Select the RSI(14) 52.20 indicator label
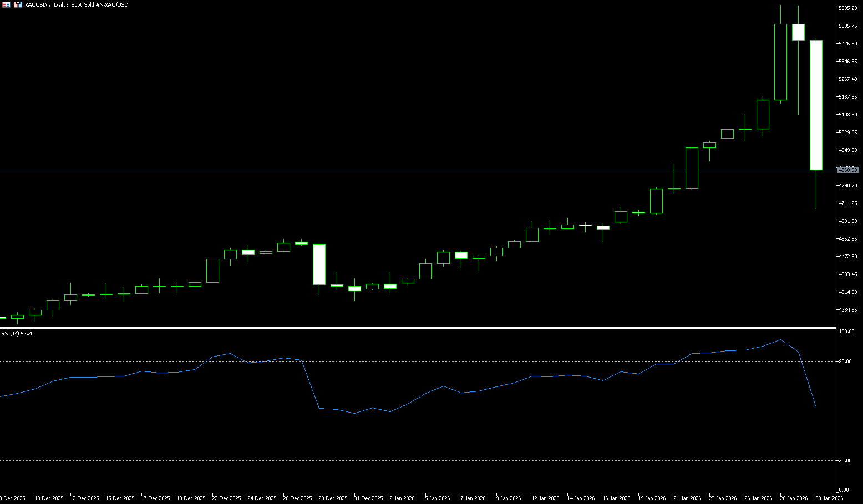 coord(17,334)
